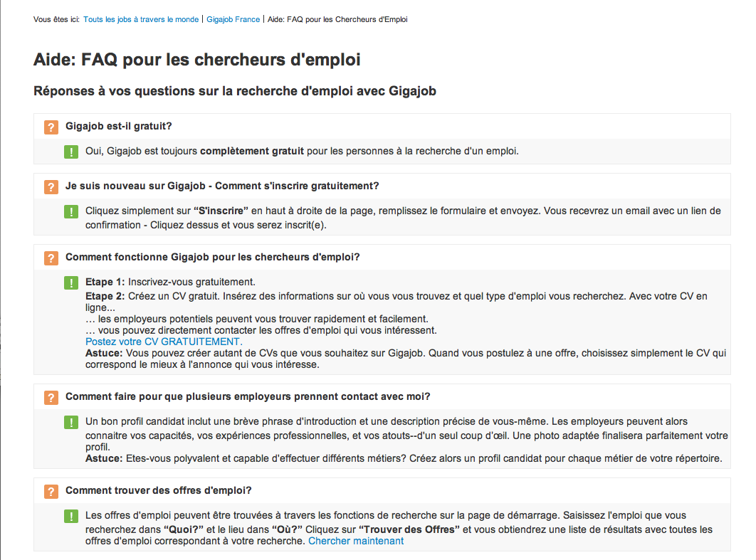
Task: Expand 'Comment faire pour que plusieurs employeurs prennent contact'
Action: [248, 396]
